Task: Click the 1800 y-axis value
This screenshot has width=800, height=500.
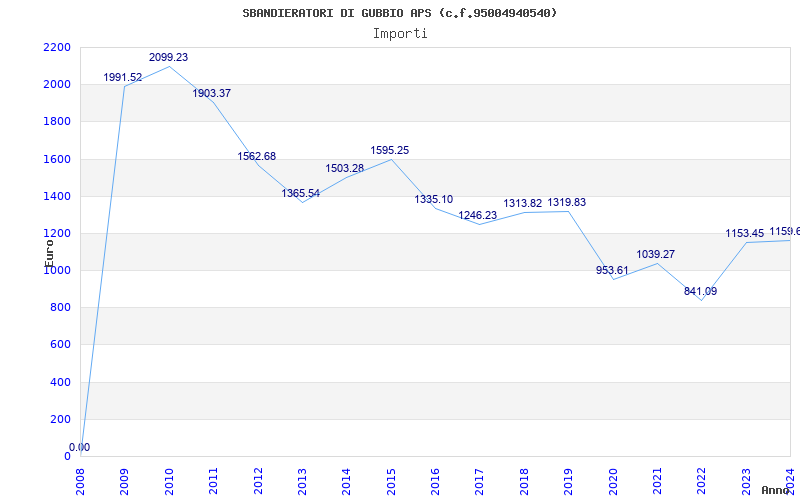Action: coord(57,121)
